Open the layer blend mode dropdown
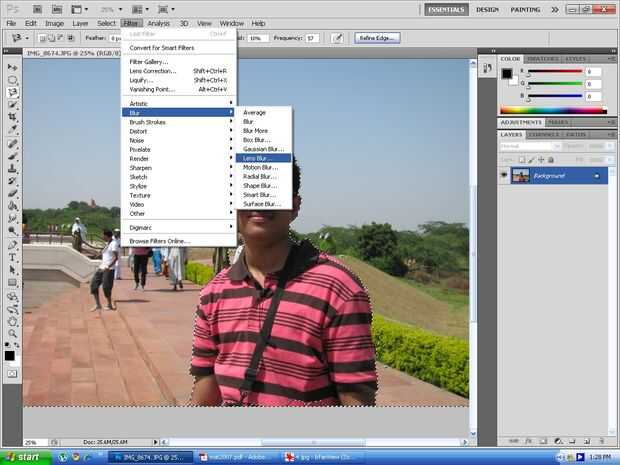620x465 pixels. tap(530, 146)
